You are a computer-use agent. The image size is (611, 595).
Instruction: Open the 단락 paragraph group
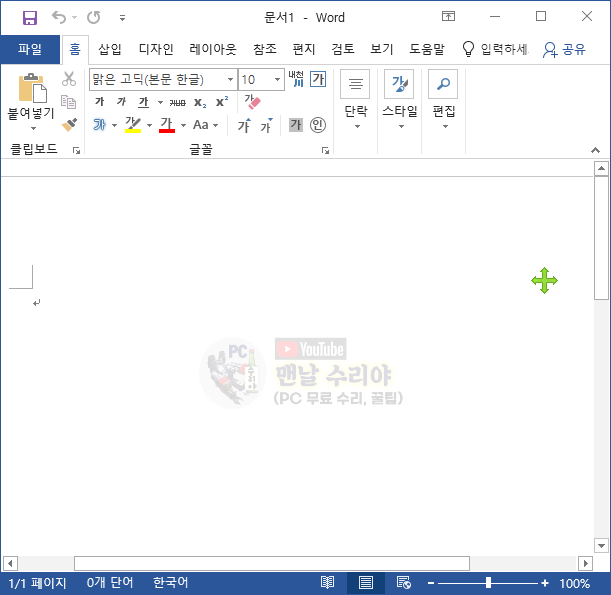click(355, 101)
